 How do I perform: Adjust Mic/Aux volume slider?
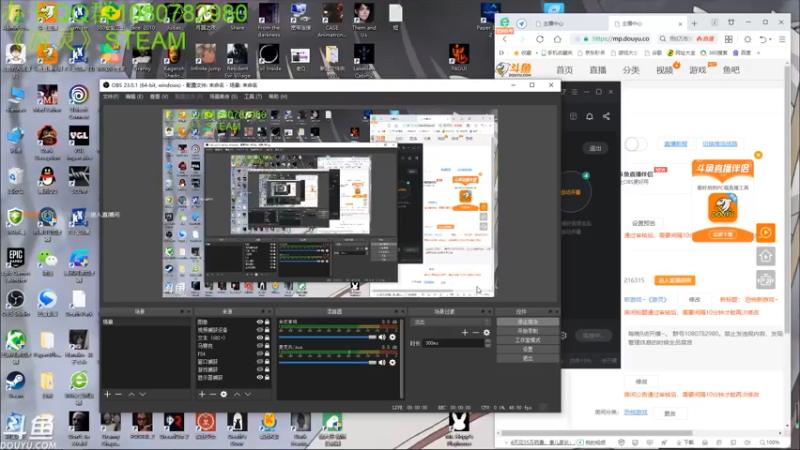[328, 362]
